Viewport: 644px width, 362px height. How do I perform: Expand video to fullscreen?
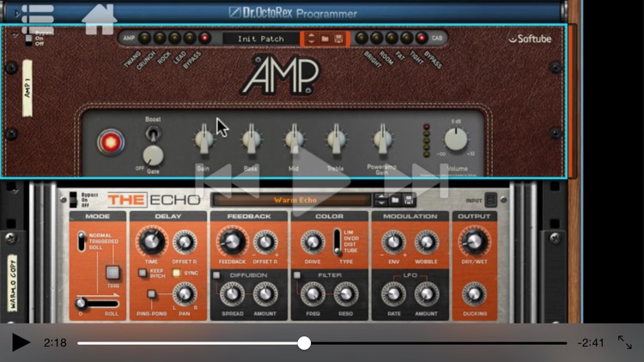[625, 342]
